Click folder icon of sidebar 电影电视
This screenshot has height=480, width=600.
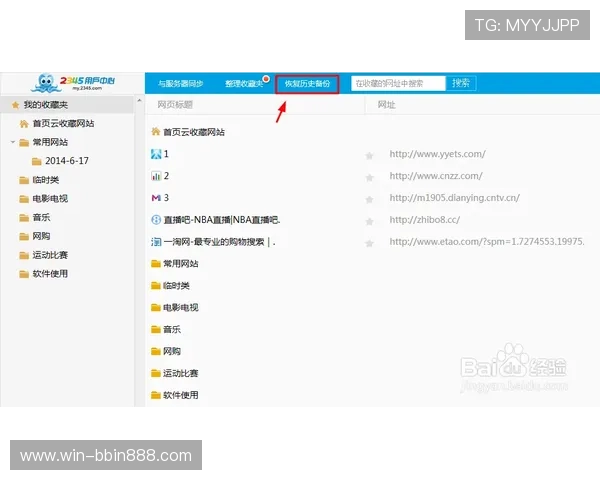tap(24, 199)
